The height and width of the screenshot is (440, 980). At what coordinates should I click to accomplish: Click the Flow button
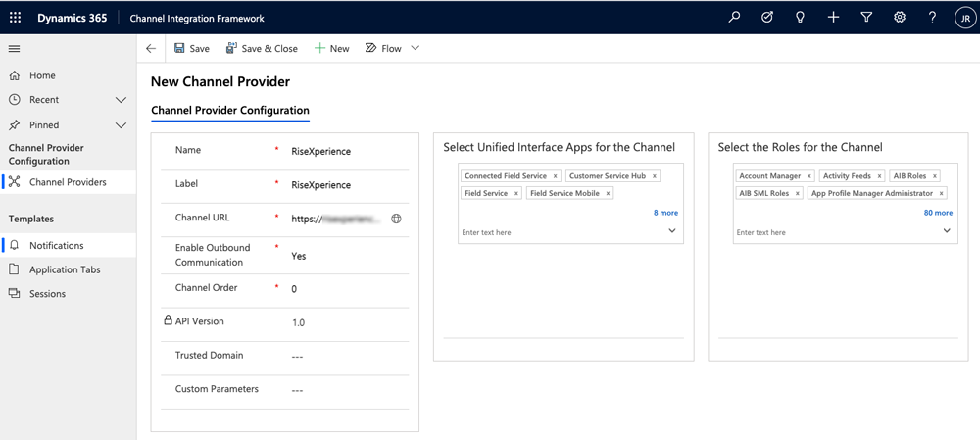(383, 49)
